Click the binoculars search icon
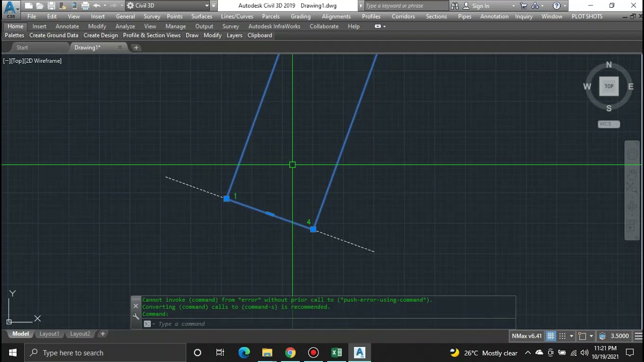 coord(455,6)
